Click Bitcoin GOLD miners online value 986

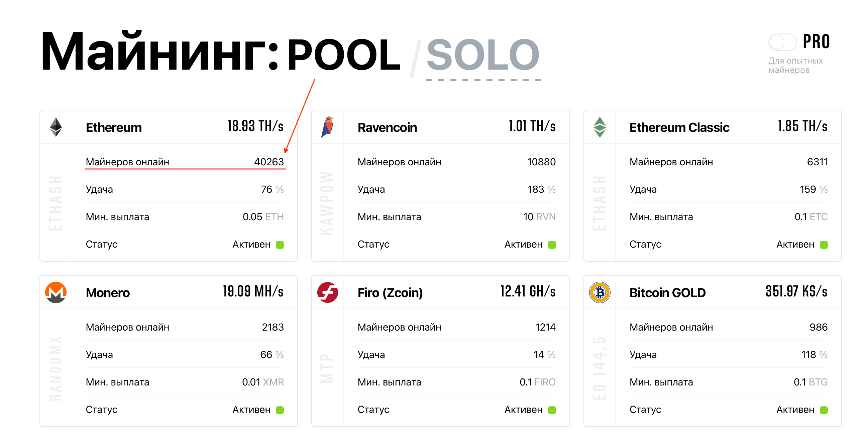[x=819, y=327]
